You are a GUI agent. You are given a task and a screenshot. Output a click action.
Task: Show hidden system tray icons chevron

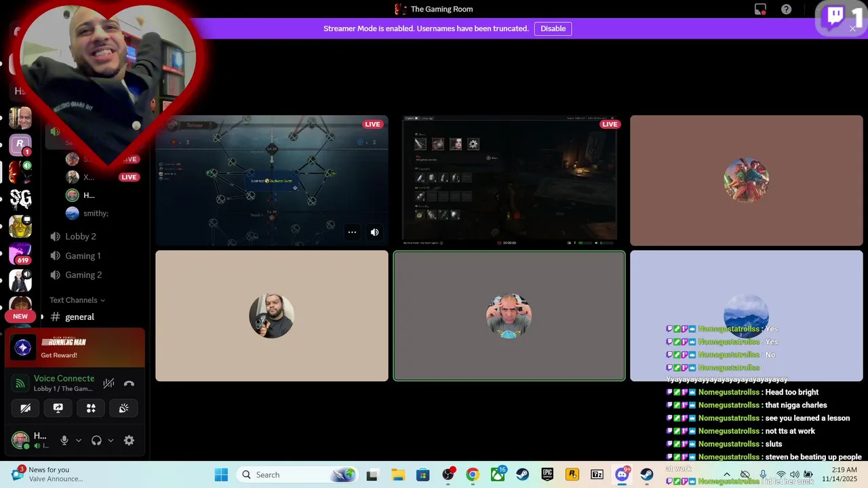click(x=727, y=475)
